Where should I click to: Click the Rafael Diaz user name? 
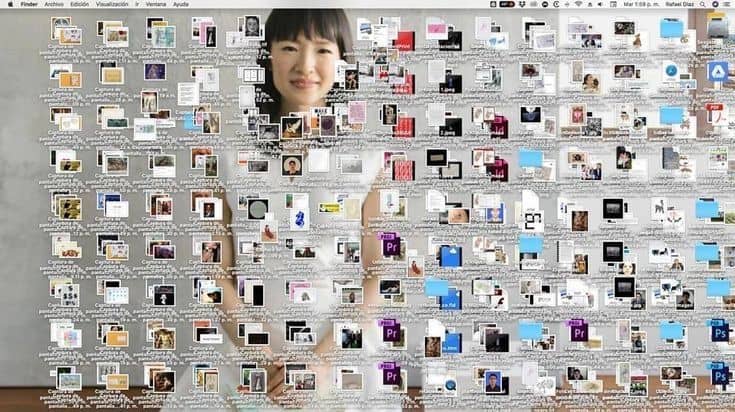tap(680, 4)
